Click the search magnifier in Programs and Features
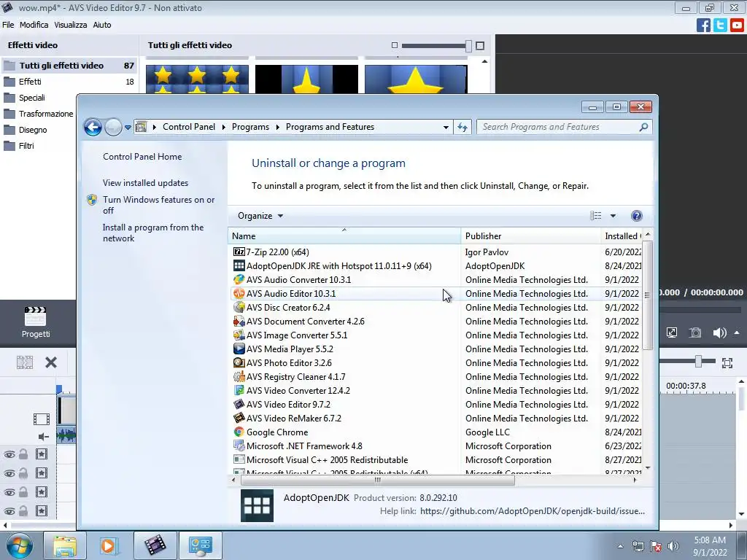The width and height of the screenshot is (747, 560). tap(643, 127)
